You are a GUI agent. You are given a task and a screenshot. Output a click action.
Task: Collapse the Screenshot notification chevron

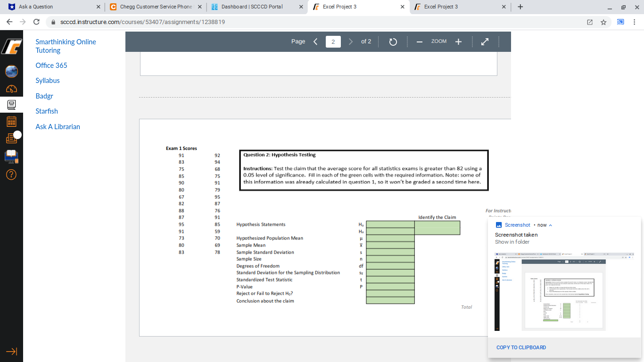pos(550,225)
